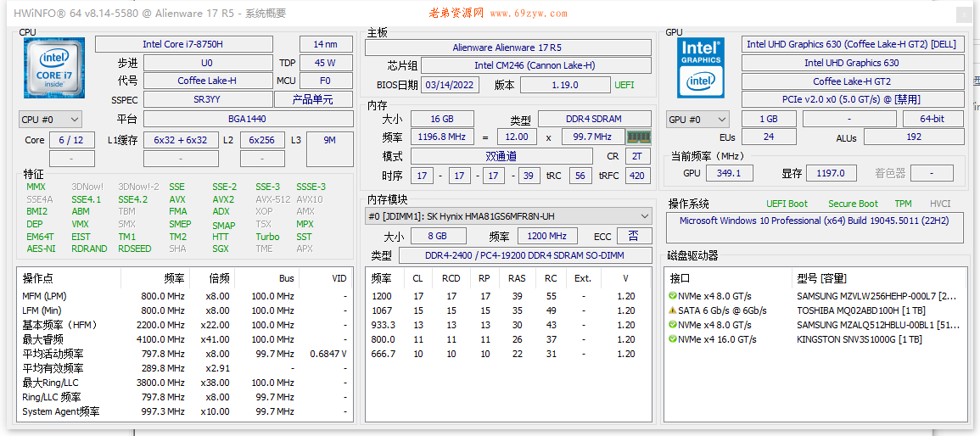This screenshot has width=980, height=436.
Task: Click the System Agent频率 row
Action: (184, 411)
